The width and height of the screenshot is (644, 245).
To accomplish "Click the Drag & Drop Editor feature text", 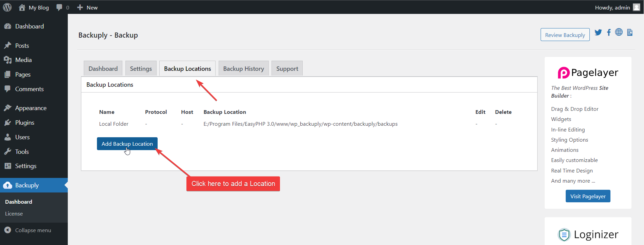I will 575,109.
